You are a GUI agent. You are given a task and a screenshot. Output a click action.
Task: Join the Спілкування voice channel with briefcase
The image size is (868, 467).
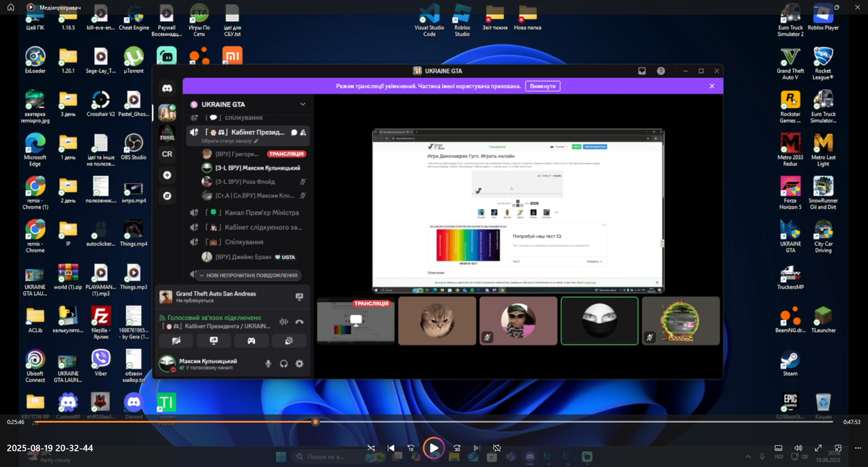click(248, 242)
